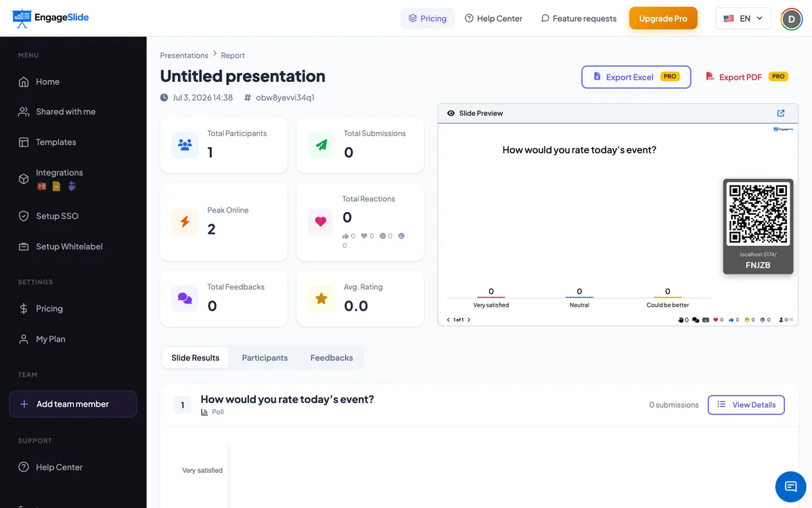Click the EngageSlide logo

tap(51, 18)
